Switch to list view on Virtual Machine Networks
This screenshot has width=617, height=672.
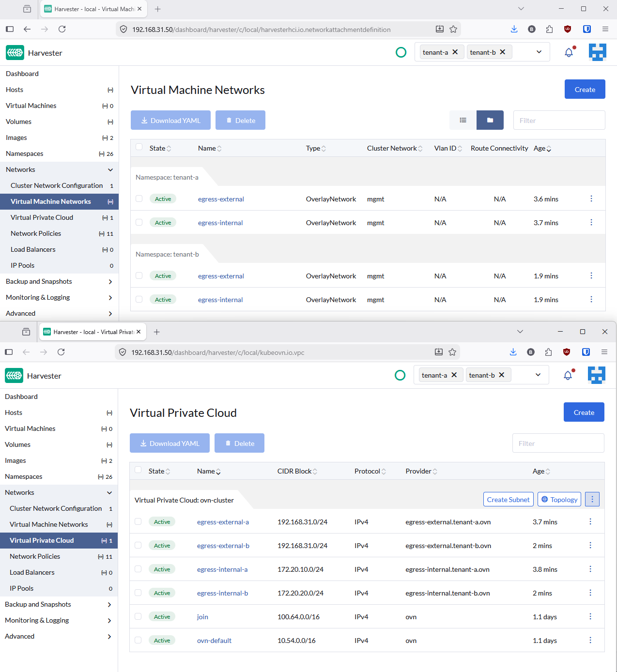[x=463, y=120]
